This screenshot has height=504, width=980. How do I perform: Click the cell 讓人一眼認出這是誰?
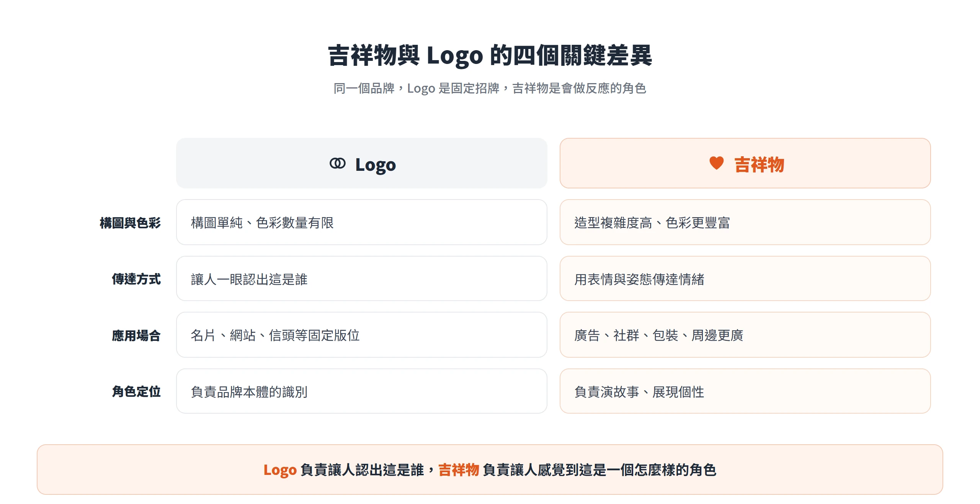coord(362,278)
